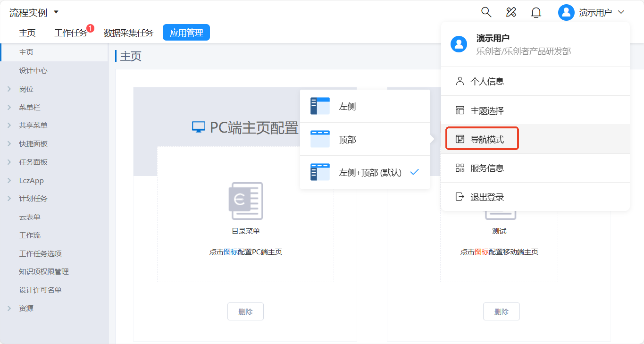Click 退出登录 to log out
This screenshot has width=644, height=344.
pyautogui.click(x=487, y=197)
